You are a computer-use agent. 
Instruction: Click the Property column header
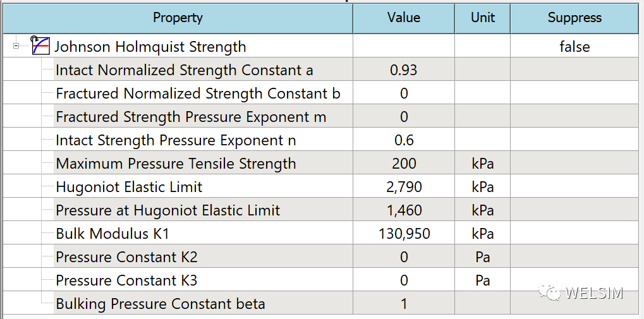tap(178, 18)
